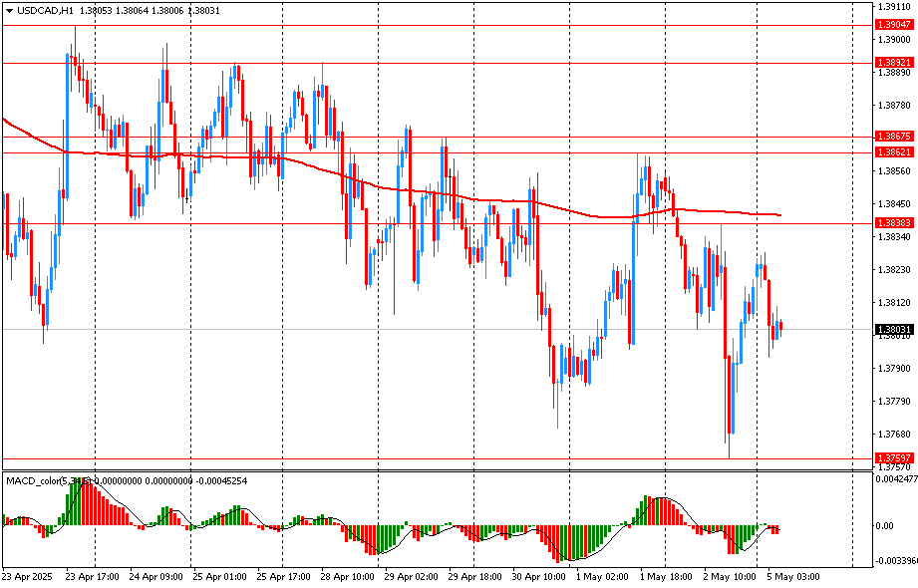The width and height of the screenshot is (918, 588).
Task: Click the 30 Apr 10:00 time label
Action: point(538,576)
